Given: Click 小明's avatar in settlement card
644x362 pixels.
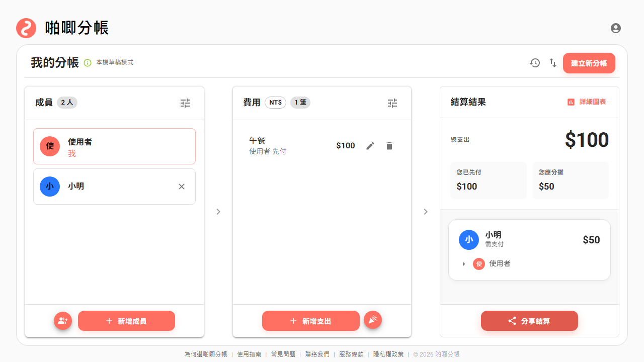Looking at the screenshot, I should 469,240.
